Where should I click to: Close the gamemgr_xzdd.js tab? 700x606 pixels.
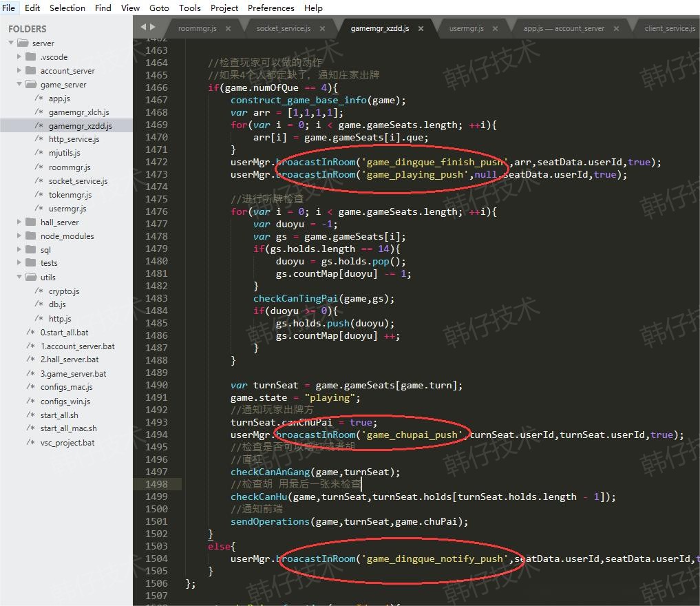click(x=421, y=28)
